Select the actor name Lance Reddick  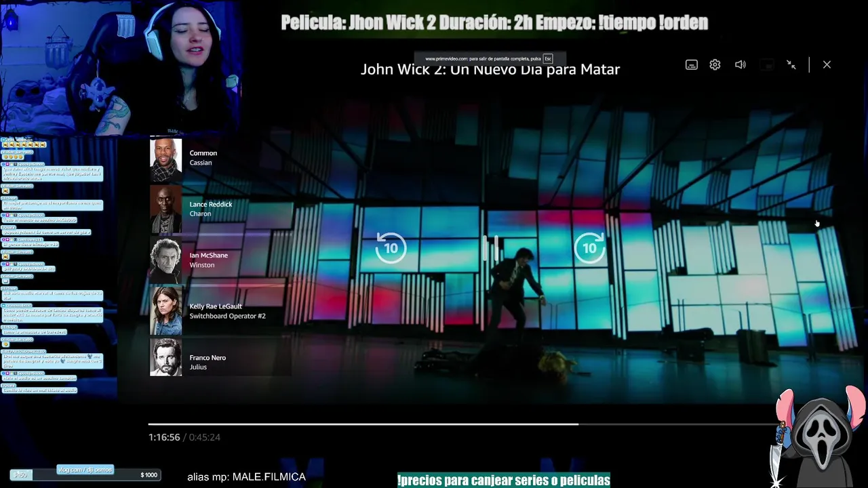pos(211,204)
